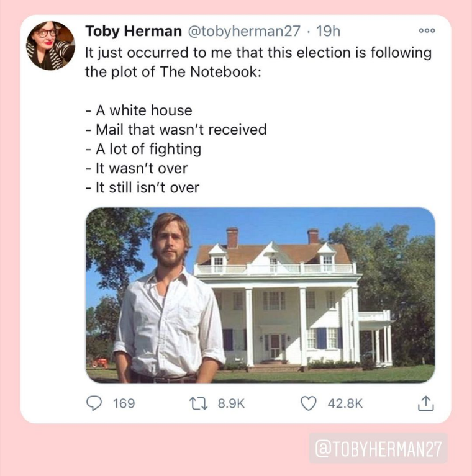Click the man in the white shirt
This screenshot has height=476, width=472.
(168, 299)
